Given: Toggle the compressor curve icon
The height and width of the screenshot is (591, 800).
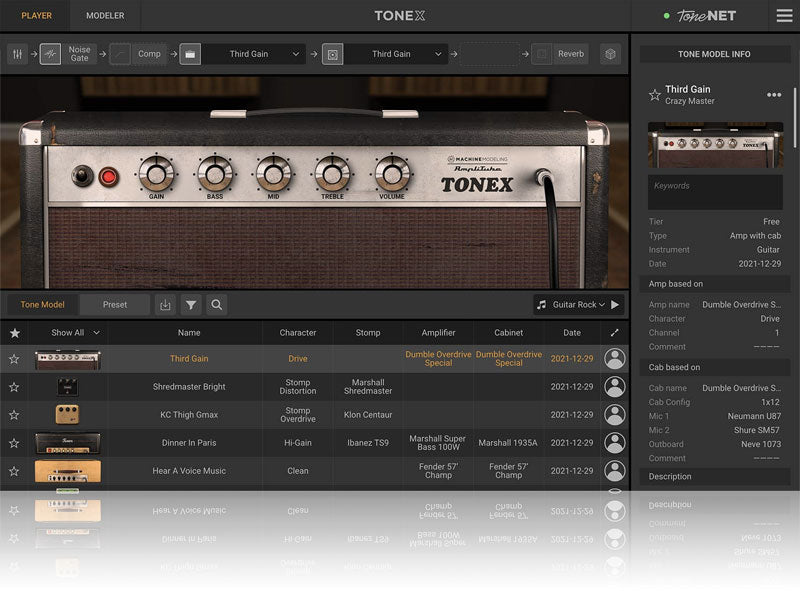Looking at the screenshot, I should (x=120, y=54).
